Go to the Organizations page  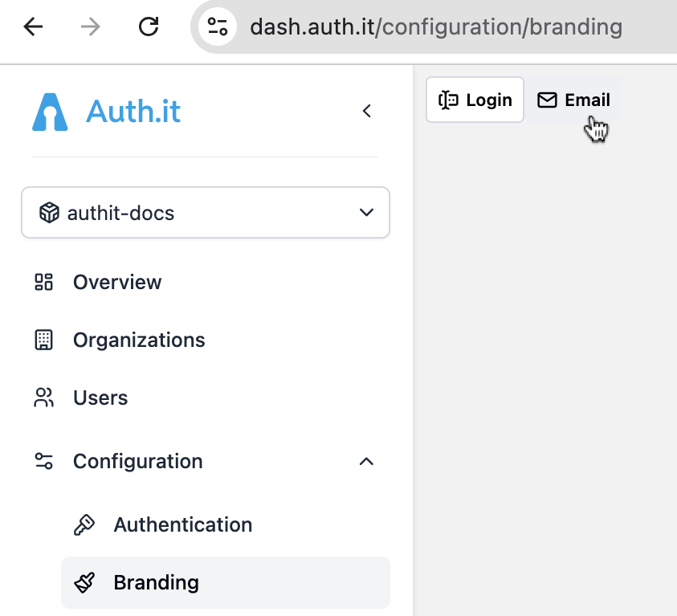coord(139,340)
